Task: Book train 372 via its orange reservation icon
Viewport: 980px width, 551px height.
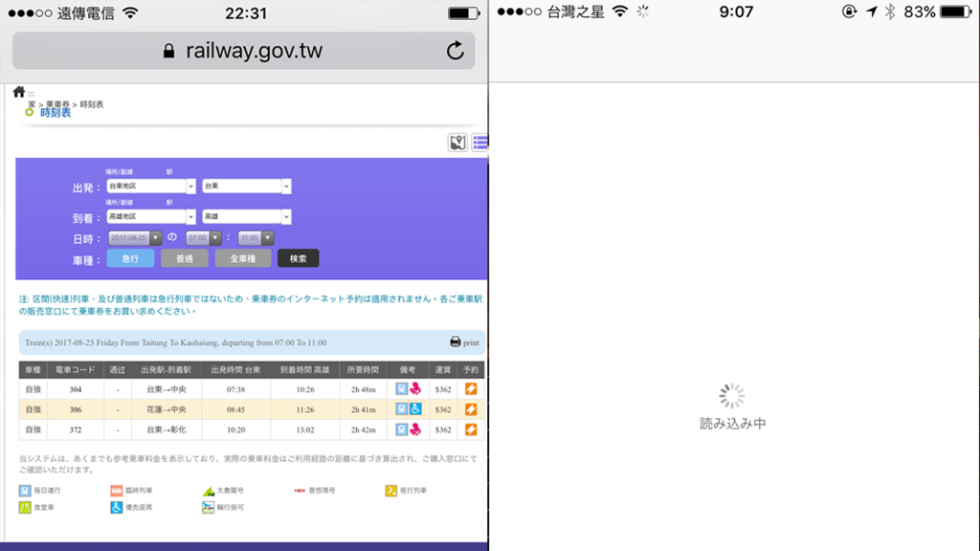Action: tap(471, 430)
